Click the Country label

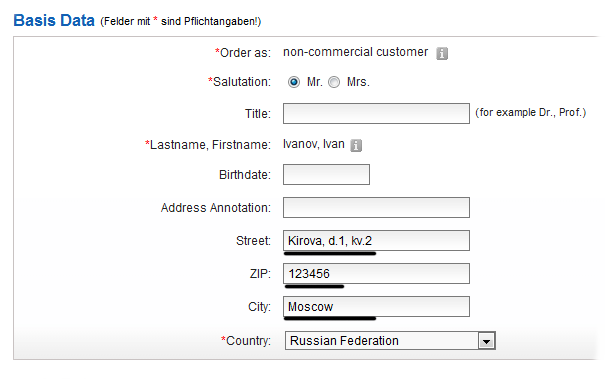[246, 341]
